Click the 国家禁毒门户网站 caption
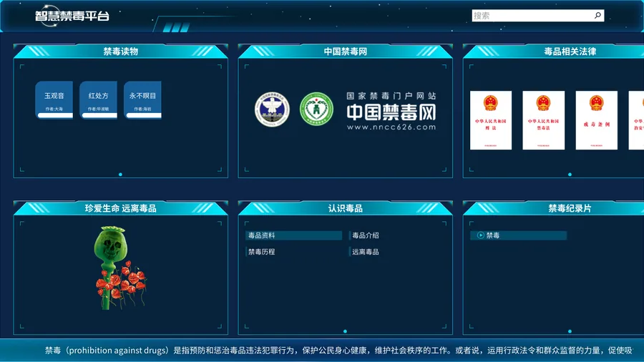The image size is (644, 362). pyautogui.click(x=391, y=96)
